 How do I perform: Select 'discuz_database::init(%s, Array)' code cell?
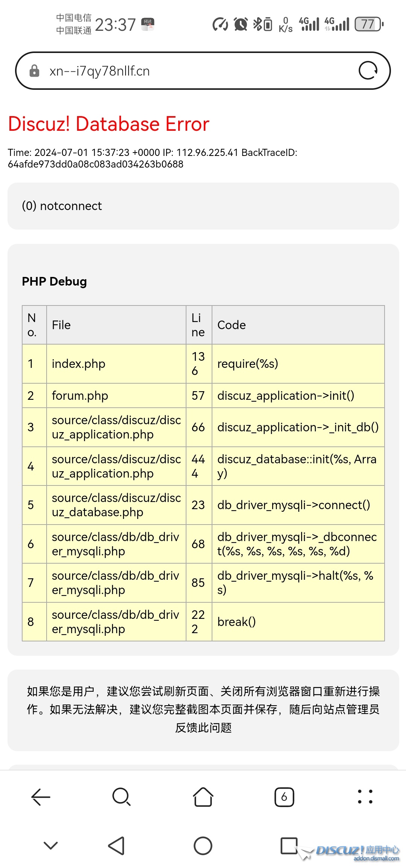[x=298, y=466]
